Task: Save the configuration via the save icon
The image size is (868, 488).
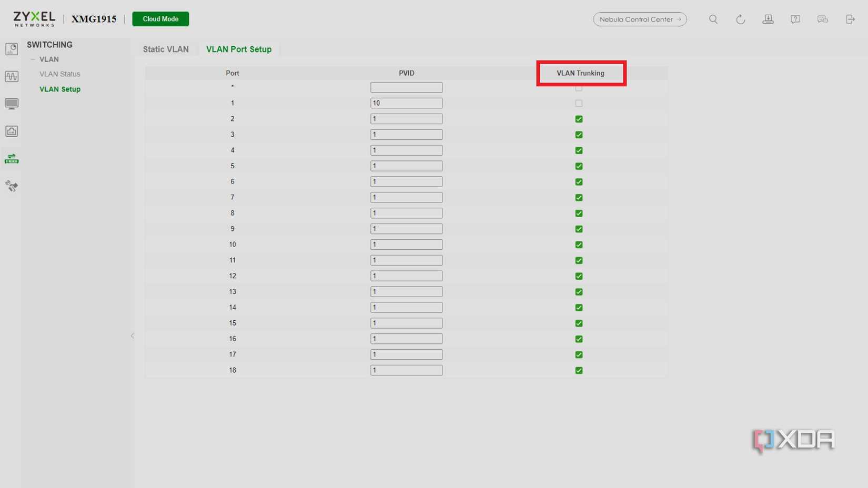Action: [x=768, y=19]
